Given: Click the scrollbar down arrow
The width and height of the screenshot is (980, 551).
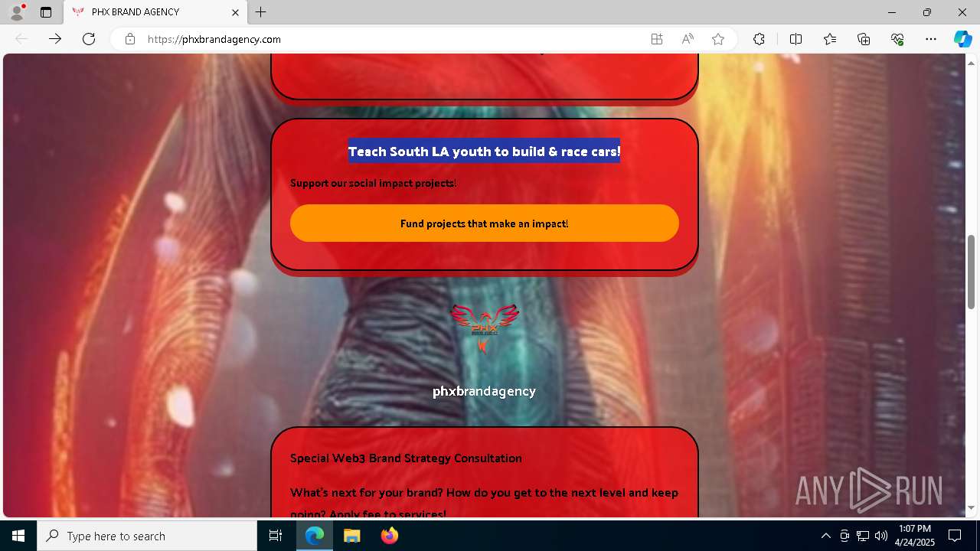Looking at the screenshot, I should (x=972, y=507).
